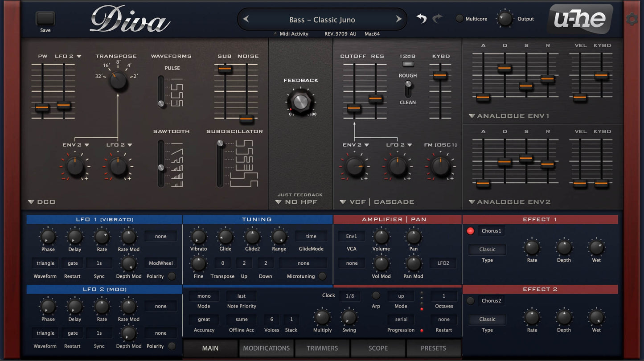Click the Effect 1 Depth knob
644x361 pixels.
(564, 247)
